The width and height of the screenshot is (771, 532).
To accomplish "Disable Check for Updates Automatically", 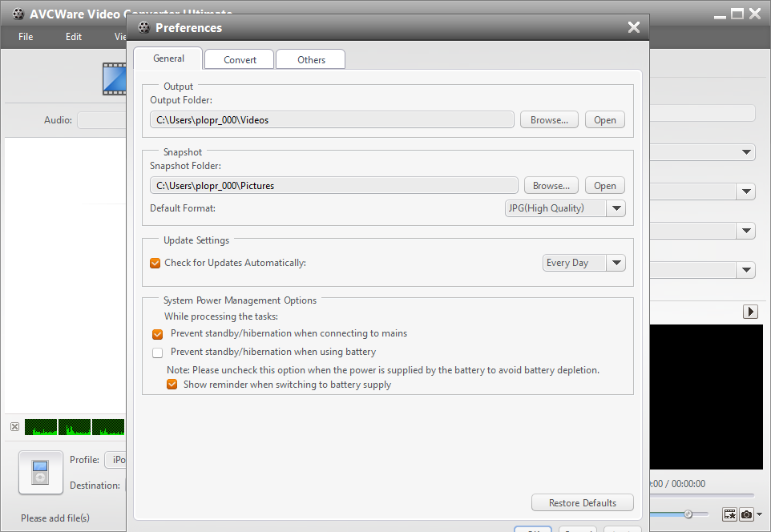I will click(x=155, y=263).
